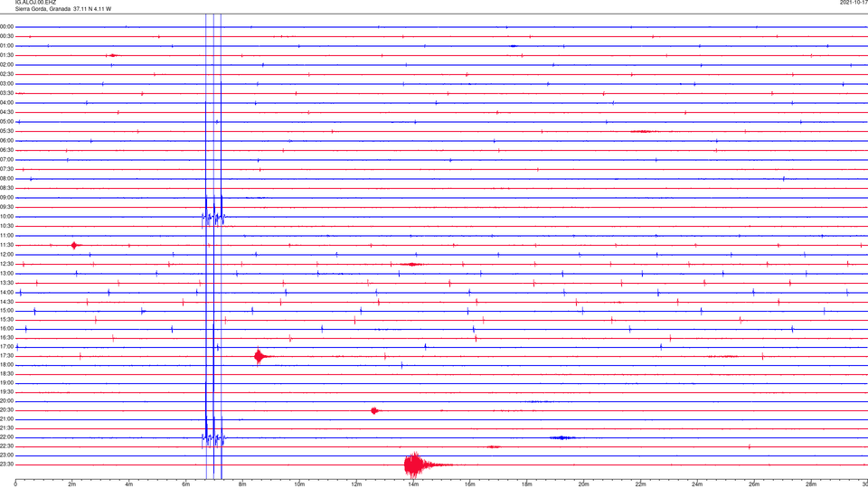The height and width of the screenshot is (488, 868).
Task: Click the 23:00 trace label
Action: point(7,455)
